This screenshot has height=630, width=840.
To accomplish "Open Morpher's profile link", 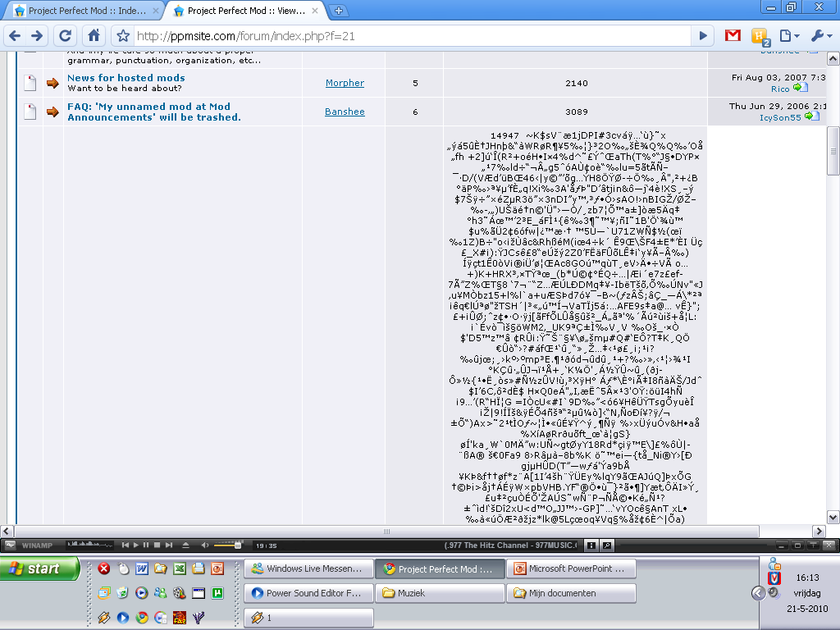I will tap(345, 83).
